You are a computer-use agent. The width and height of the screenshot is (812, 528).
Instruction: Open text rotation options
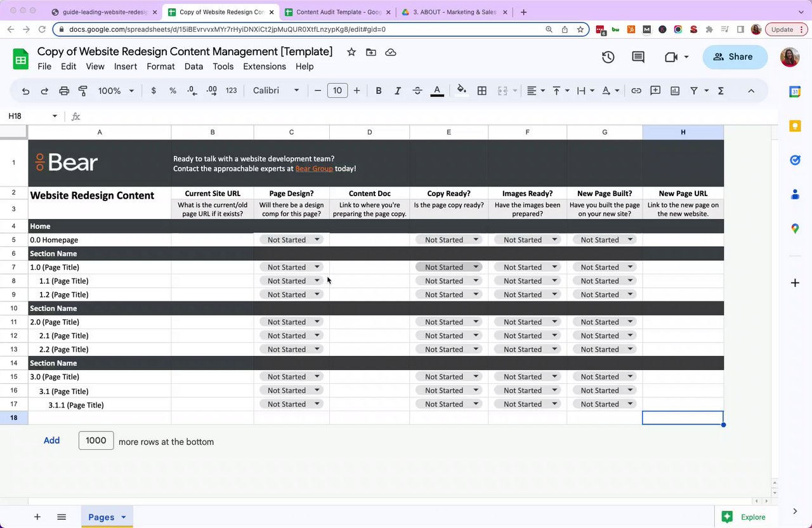pyautogui.click(x=610, y=91)
